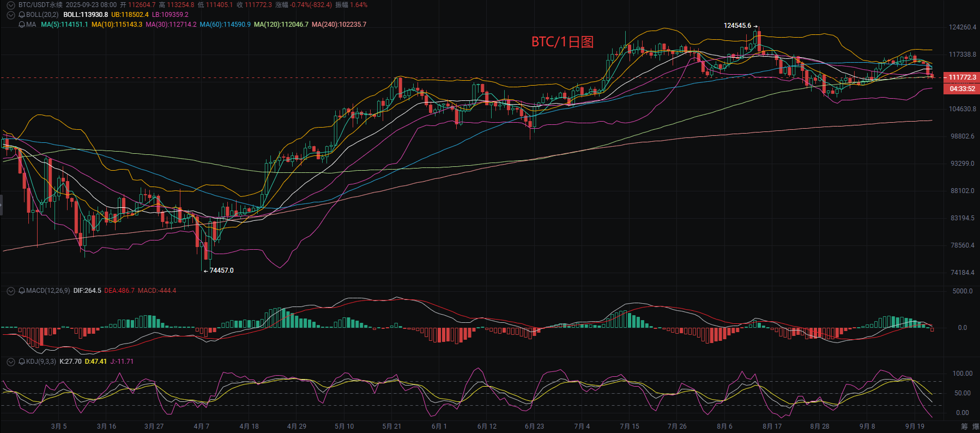This screenshot has width=980, height=433.
Task: Click the 78560.4 price axis label
Action: (963, 245)
